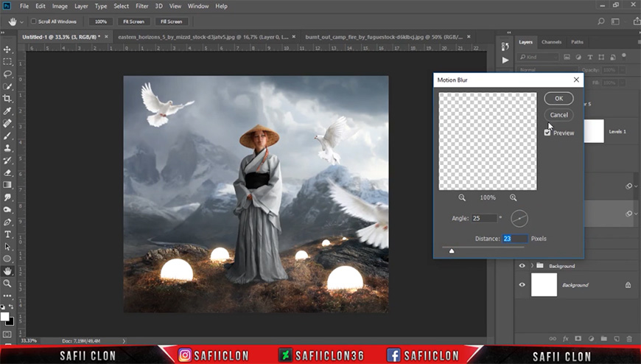This screenshot has width=641, height=364.
Task: Select the Crop tool
Action: pos(7,99)
